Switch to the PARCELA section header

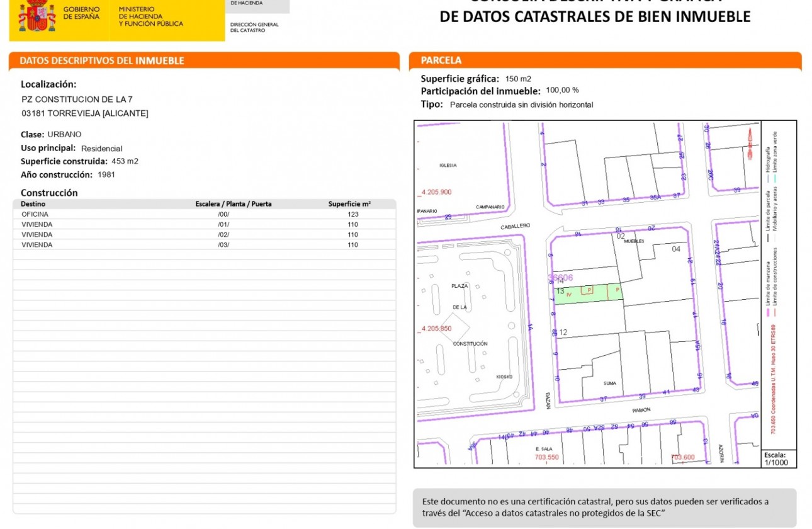pyautogui.click(x=441, y=60)
